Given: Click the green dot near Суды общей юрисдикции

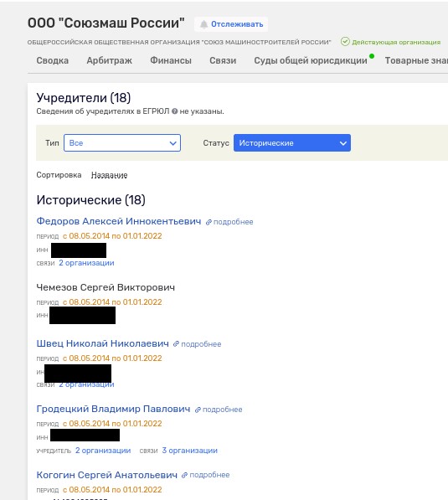Looking at the screenshot, I should click(x=372, y=56).
